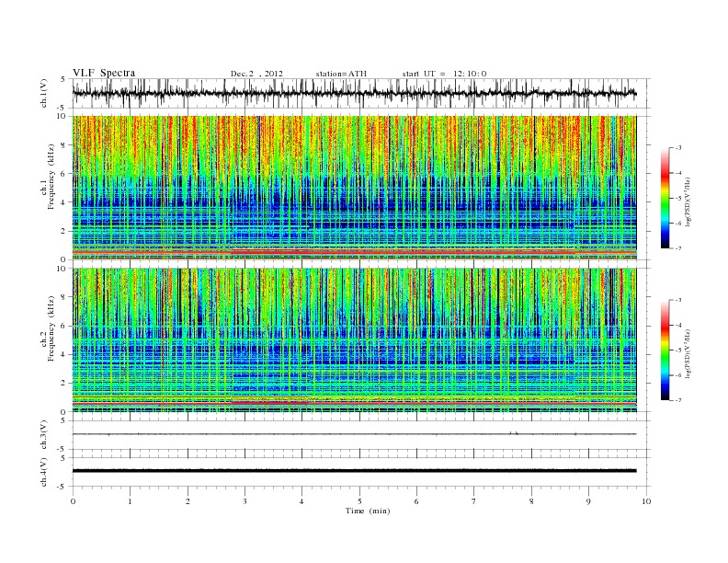728x563 pixels.
Task: Click the thick ch.4 voltage trace
Action: point(355,471)
